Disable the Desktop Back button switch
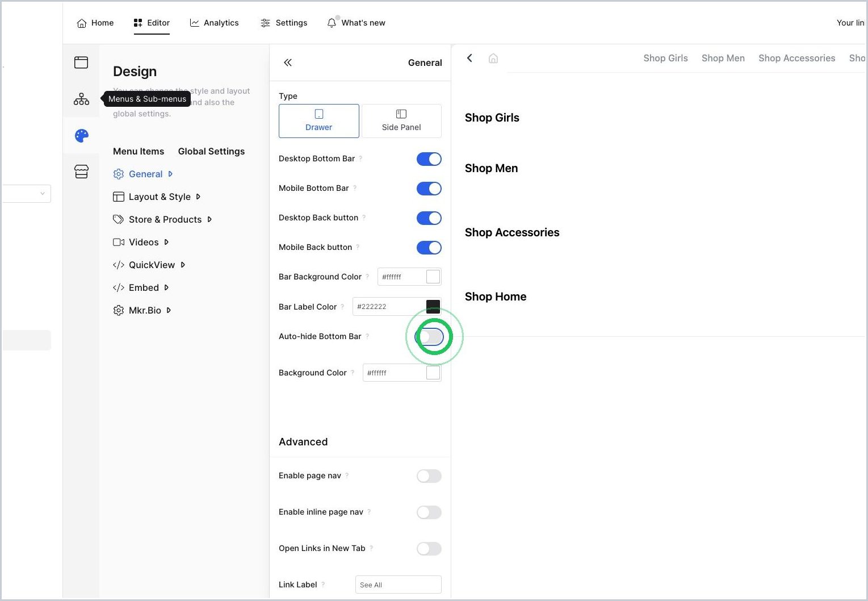Viewport: 868px width, 601px height. pos(429,218)
